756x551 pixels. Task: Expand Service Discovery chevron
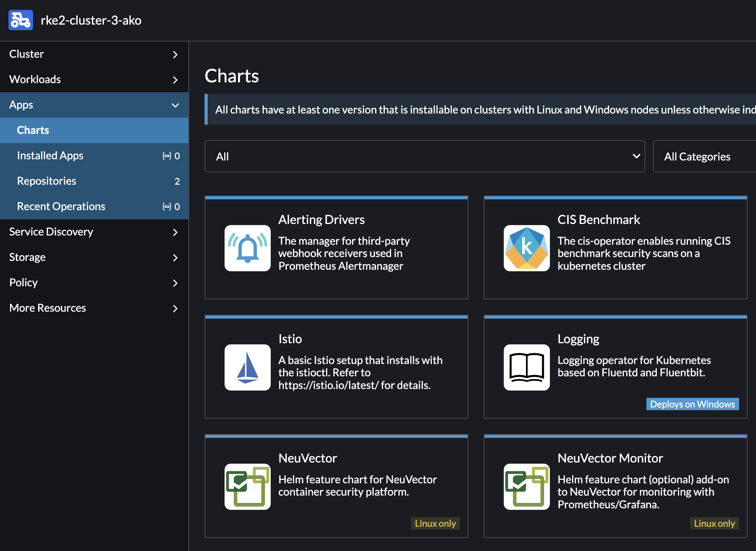click(x=175, y=232)
